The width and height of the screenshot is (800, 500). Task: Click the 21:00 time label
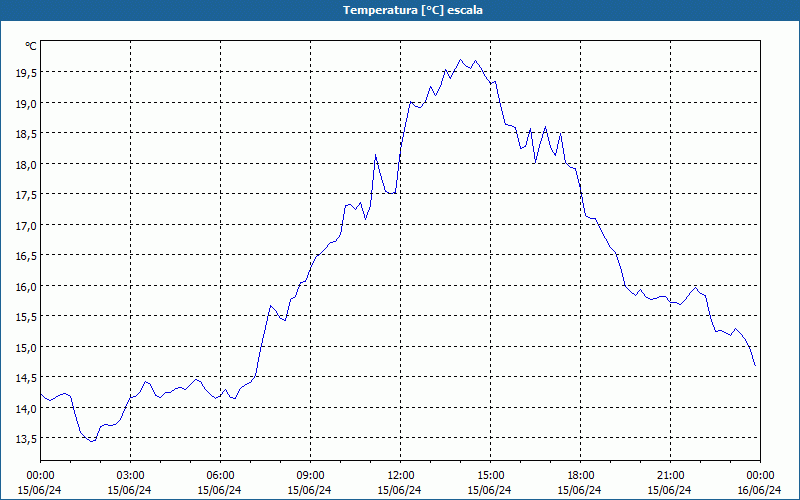pyautogui.click(x=670, y=475)
